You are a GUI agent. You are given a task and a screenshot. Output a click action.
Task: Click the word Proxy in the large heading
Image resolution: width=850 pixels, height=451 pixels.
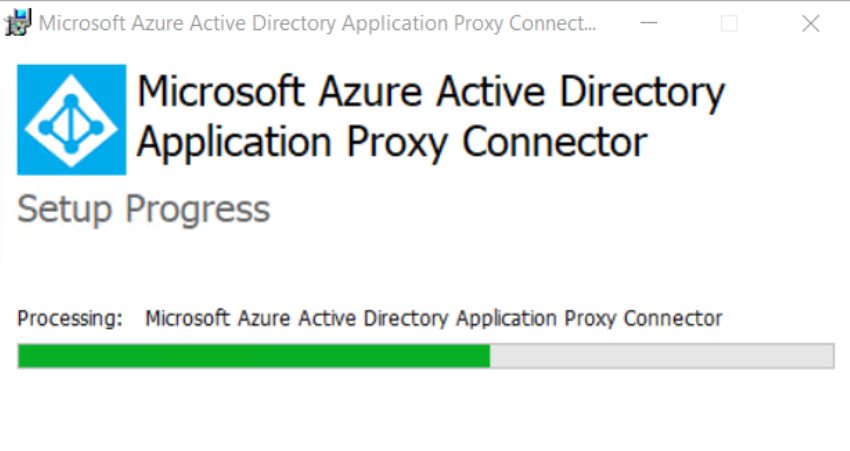pyautogui.click(x=397, y=143)
